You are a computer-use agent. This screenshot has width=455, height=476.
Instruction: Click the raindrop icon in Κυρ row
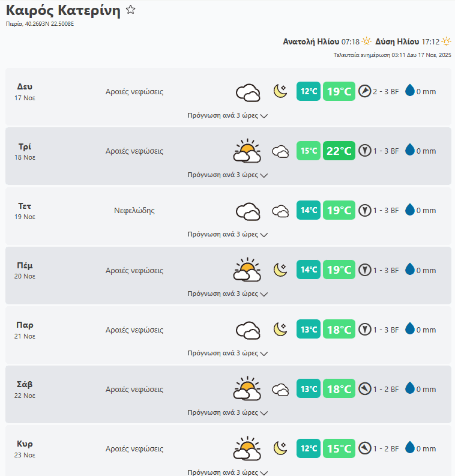click(410, 448)
